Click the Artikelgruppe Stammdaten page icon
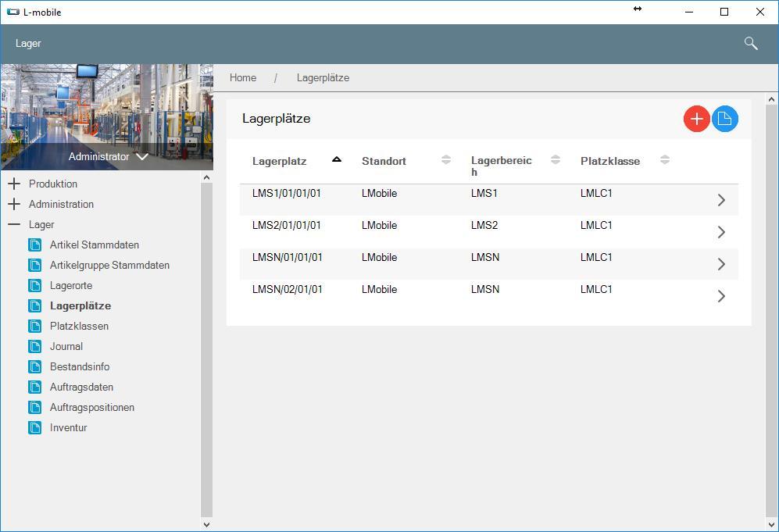 35,266
